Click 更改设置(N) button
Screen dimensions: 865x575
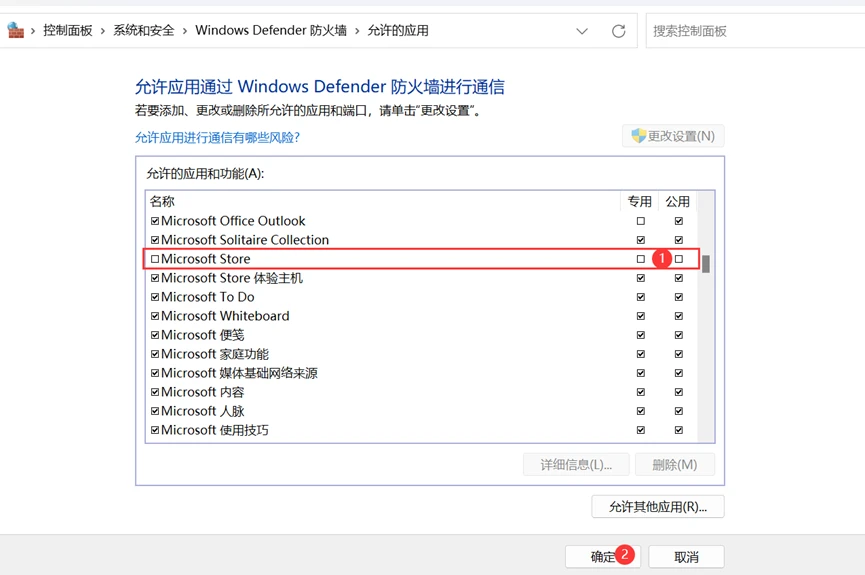tap(673, 136)
